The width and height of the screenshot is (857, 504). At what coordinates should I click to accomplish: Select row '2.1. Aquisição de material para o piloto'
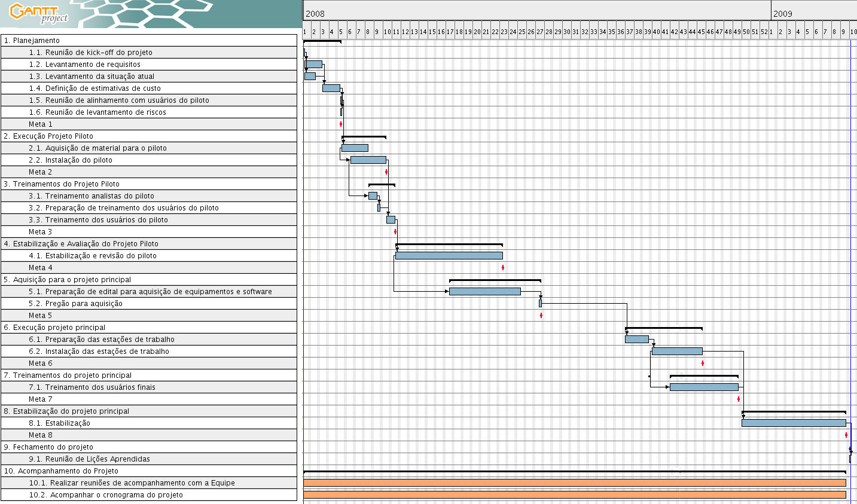pyautogui.click(x=149, y=148)
